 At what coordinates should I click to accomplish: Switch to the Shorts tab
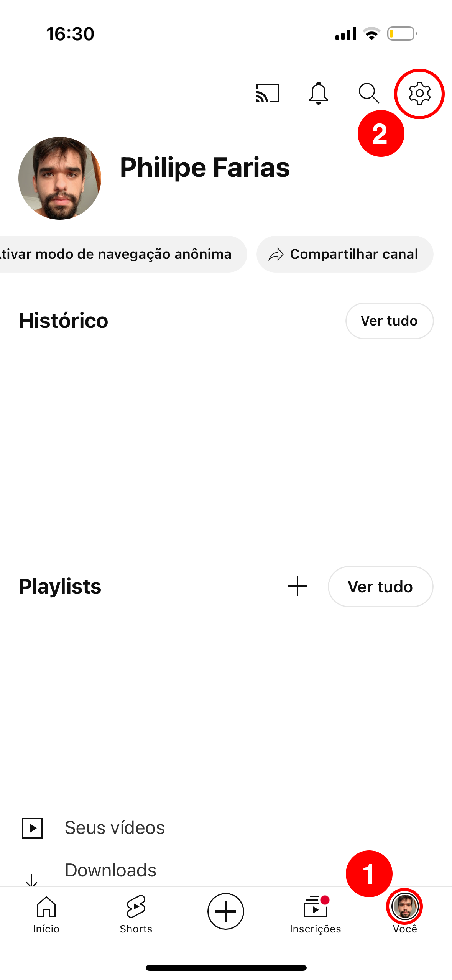click(136, 914)
